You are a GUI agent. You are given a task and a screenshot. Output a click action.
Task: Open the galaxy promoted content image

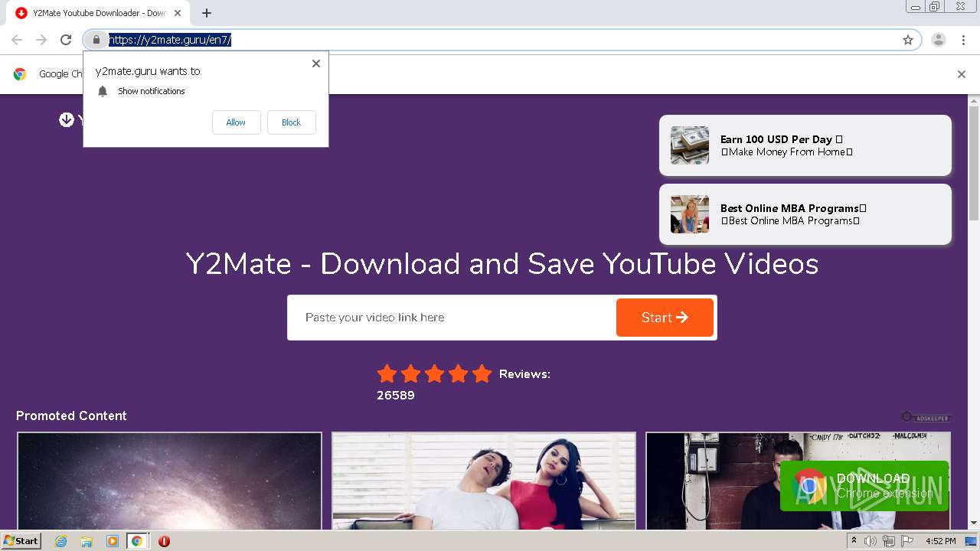[169, 481]
